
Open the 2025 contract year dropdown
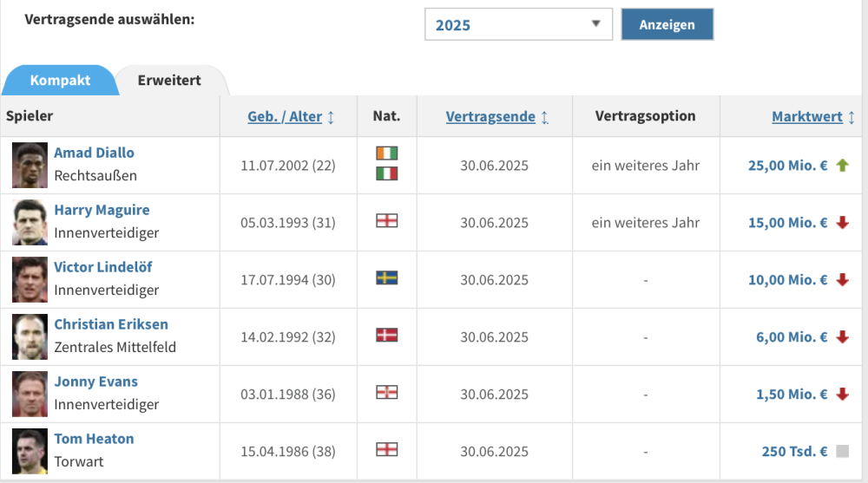point(518,24)
